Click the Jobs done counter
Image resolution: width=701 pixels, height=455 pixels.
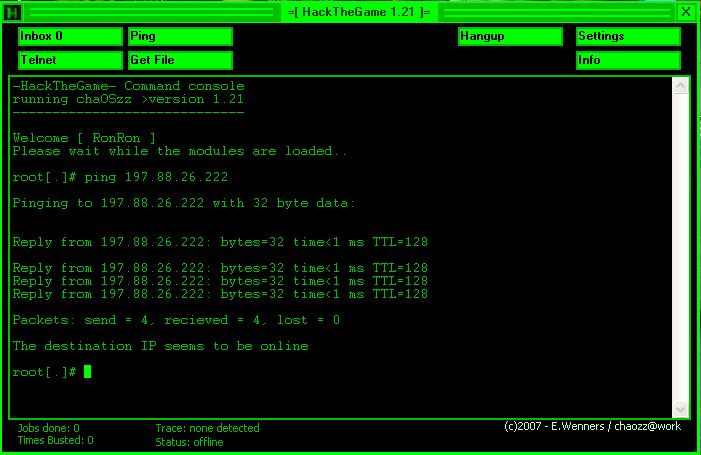pyautogui.click(x=48, y=428)
